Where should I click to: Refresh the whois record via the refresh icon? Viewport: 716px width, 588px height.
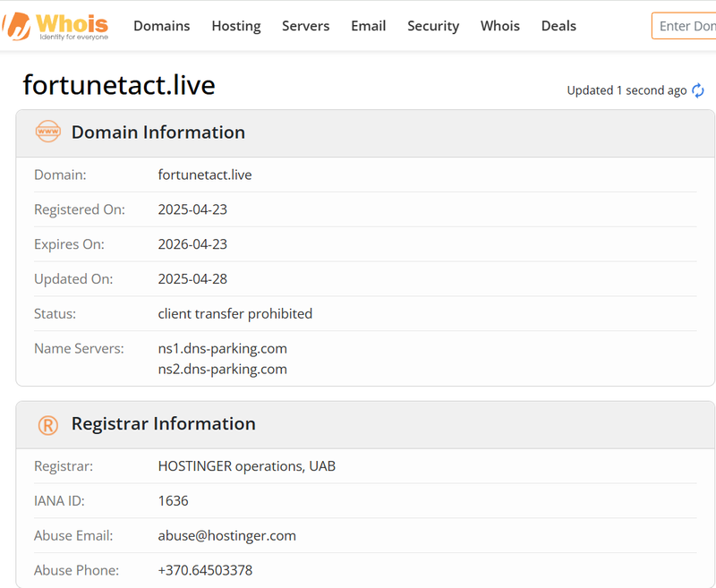click(x=698, y=90)
